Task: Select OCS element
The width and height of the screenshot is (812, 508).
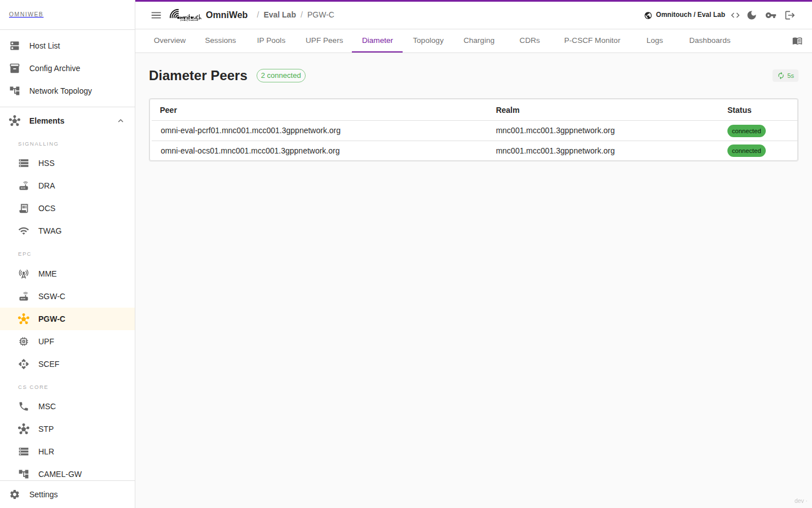Action: click(68, 208)
